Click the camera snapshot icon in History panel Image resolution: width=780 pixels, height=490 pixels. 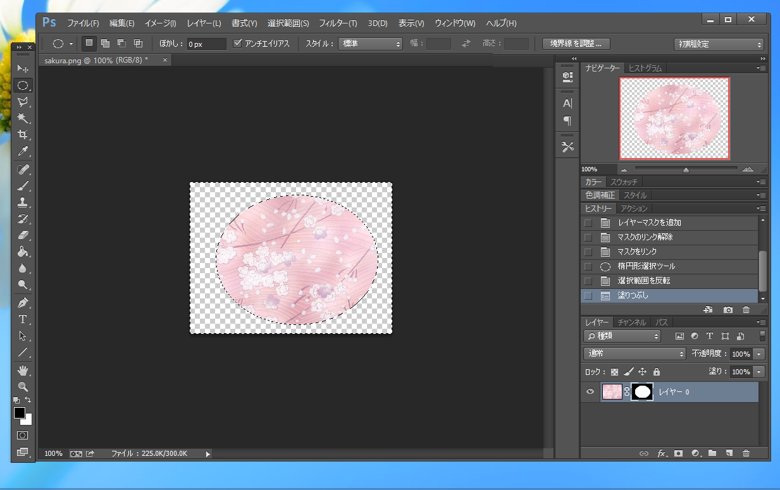728,310
